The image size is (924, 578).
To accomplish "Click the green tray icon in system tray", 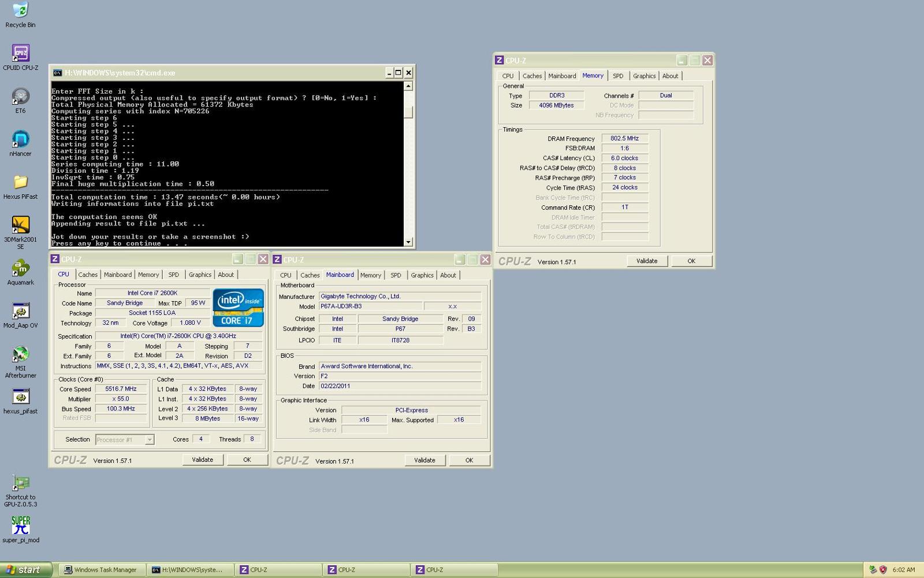I will (873, 569).
